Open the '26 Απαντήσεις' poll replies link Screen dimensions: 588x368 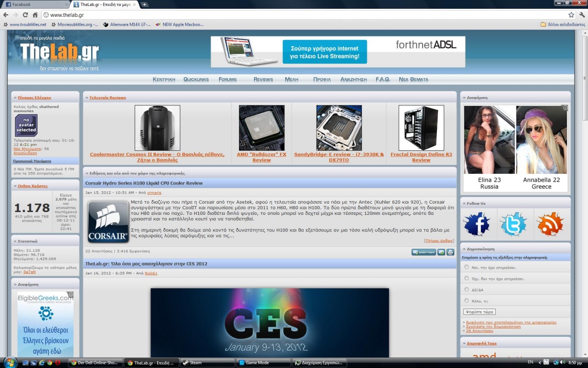(x=480, y=331)
